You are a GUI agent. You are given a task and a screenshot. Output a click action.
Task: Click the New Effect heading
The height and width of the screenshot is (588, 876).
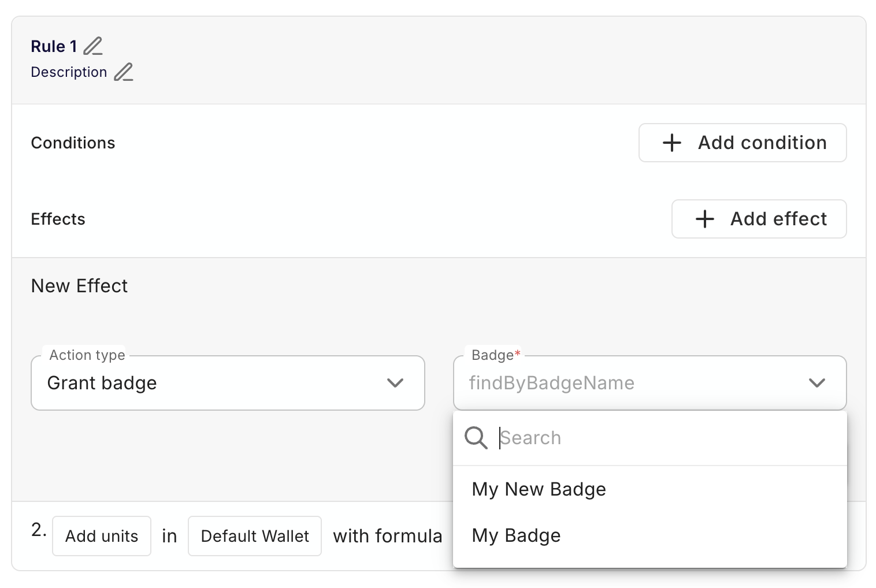(79, 286)
